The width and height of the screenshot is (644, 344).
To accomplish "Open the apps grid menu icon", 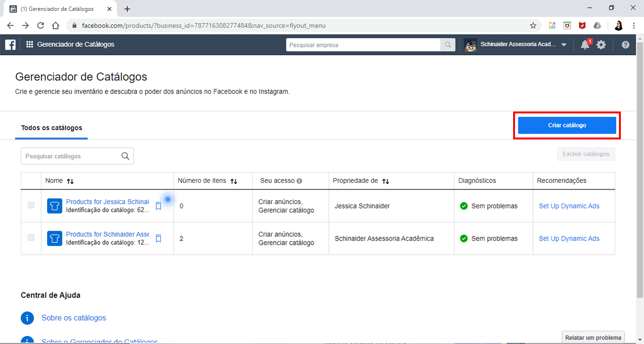I will click(29, 44).
